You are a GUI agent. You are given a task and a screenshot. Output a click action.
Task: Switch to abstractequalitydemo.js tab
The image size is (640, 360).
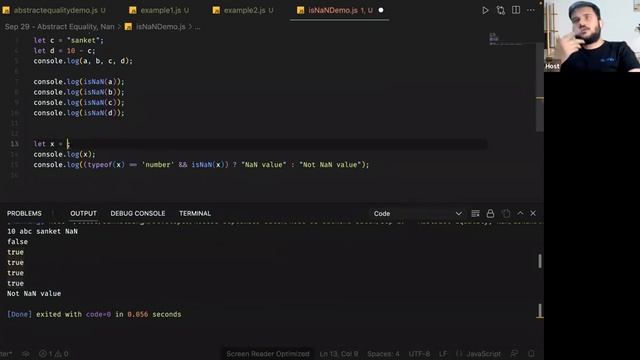tap(55, 10)
